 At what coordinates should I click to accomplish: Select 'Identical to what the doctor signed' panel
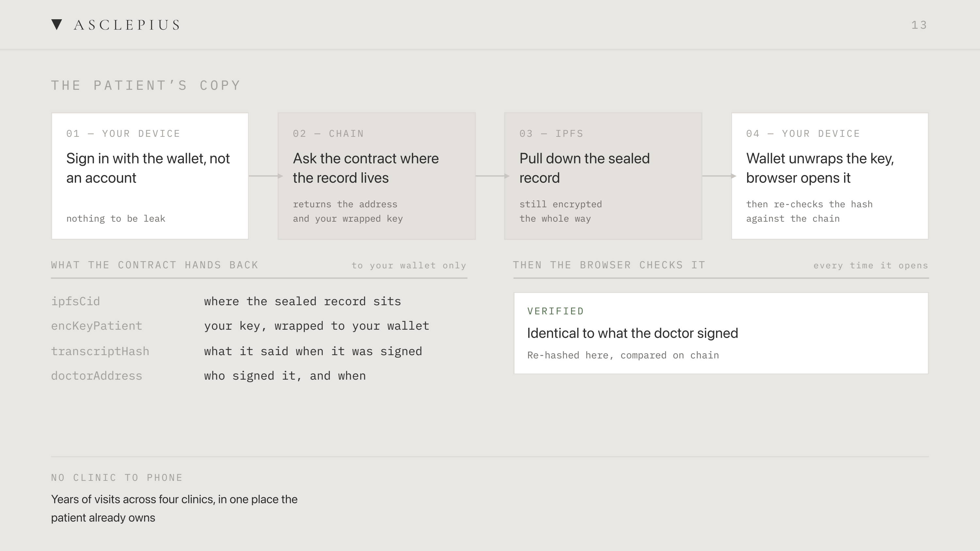tap(721, 333)
